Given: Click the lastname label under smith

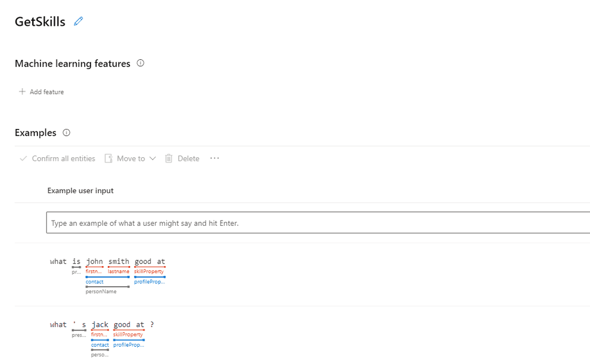Looking at the screenshot, I should (x=119, y=271).
